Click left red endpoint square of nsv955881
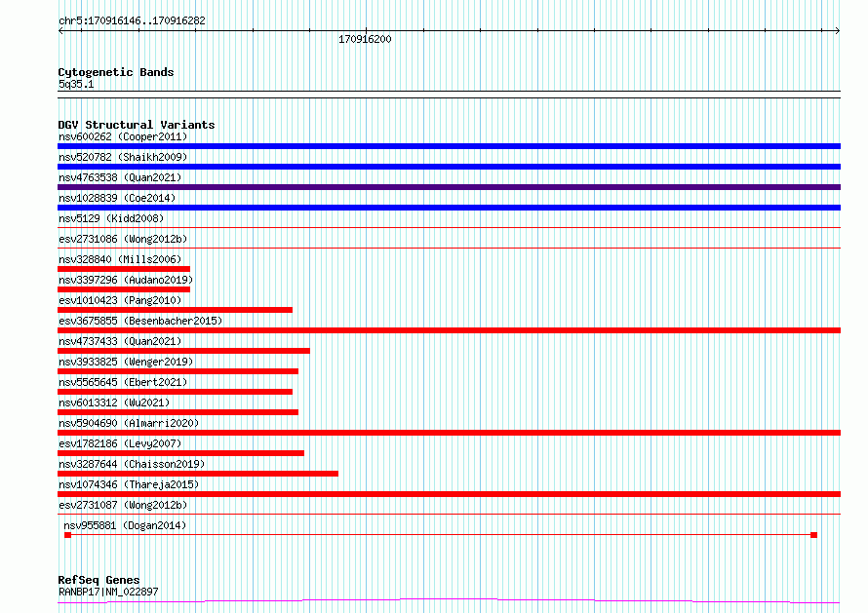The image size is (868, 613). (x=67, y=535)
